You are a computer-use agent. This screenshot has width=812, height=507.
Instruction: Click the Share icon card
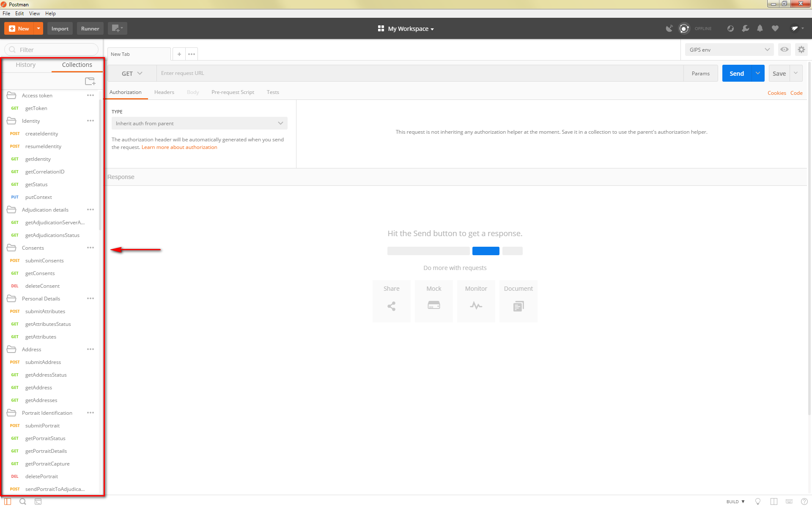[392, 301]
